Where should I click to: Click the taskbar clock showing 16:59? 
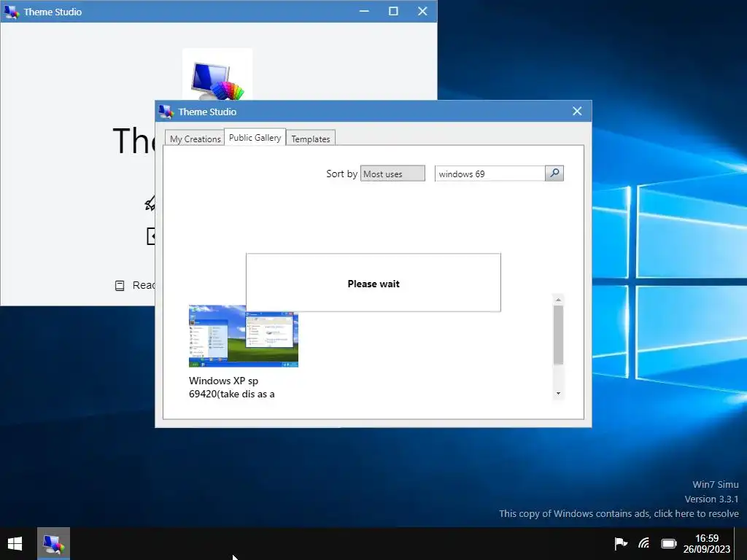coord(706,543)
